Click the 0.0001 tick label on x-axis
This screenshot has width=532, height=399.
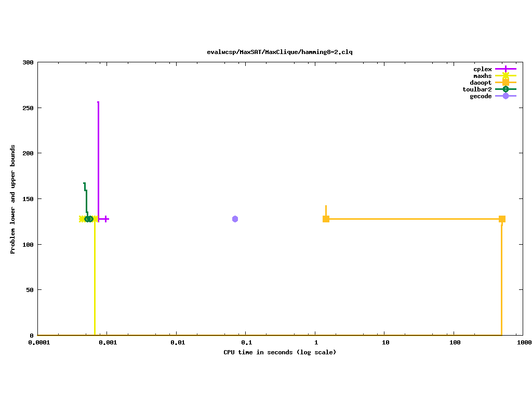click(37, 342)
